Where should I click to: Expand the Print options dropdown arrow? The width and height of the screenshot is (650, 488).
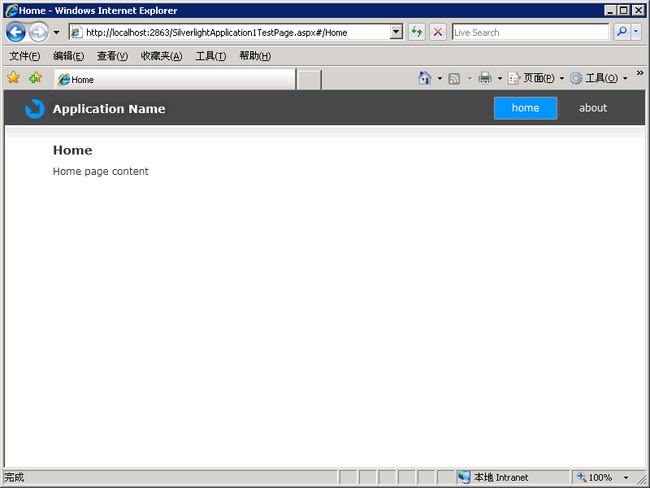tap(500, 78)
